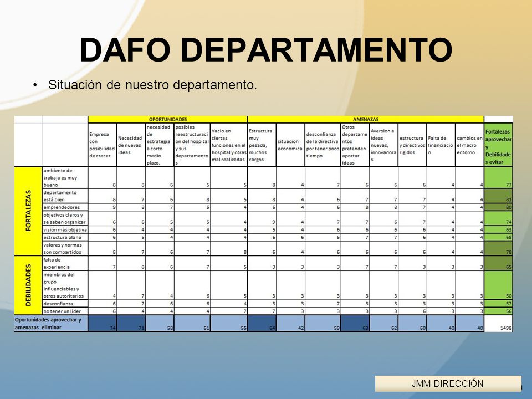Select the 'no tener un líder' row label
The height and width of the screenshot is (399, 532).
point(65,311)
